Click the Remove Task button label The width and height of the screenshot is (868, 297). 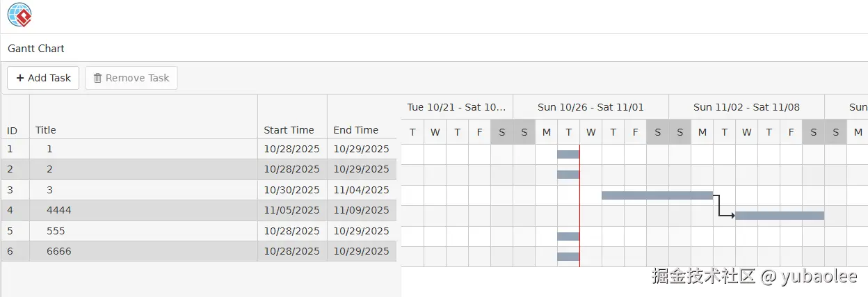tap(137, 78)
